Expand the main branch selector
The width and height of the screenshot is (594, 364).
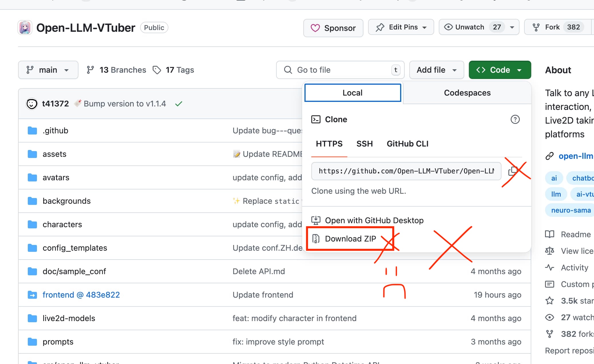[48, 70]
